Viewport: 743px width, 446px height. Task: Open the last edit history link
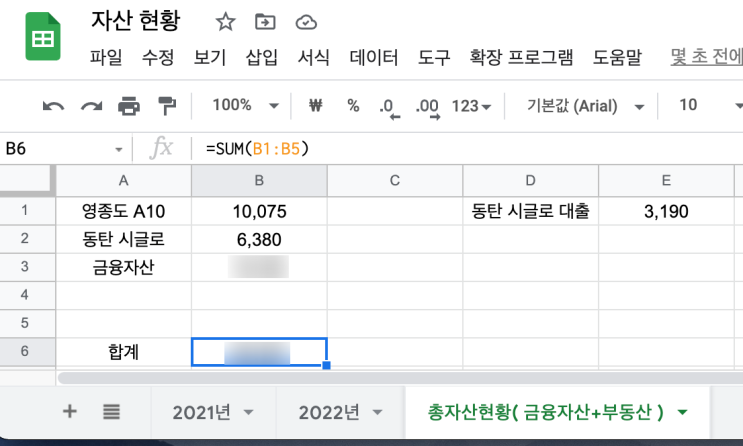707,57
